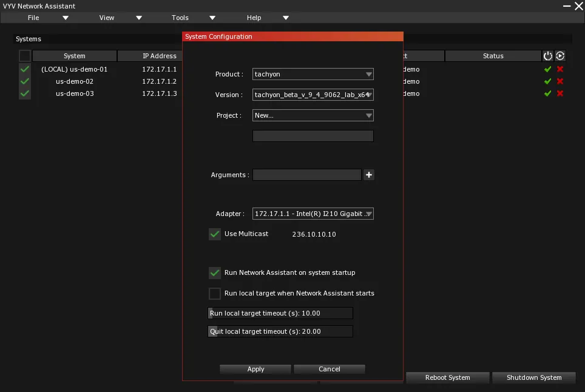Sort by the IP Address column header
This screenshot has height=392, width=585.
[x=150, y=56]
